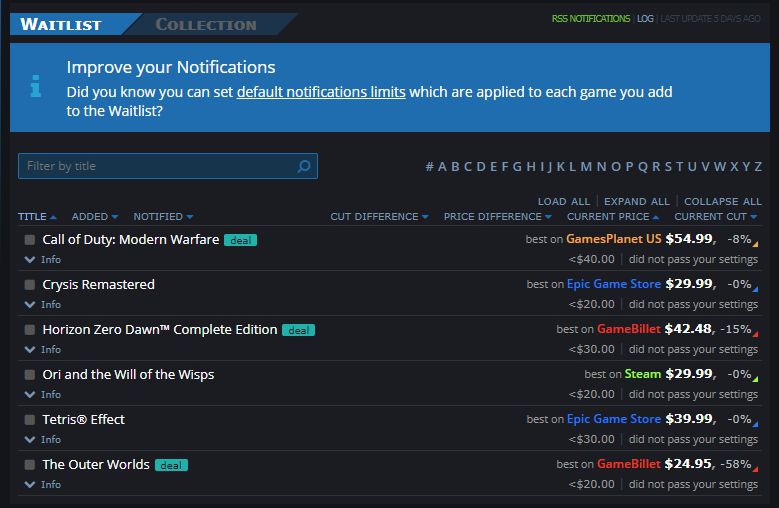
Task: Open RSS Notifications link
Action: (x=591, y=19)
